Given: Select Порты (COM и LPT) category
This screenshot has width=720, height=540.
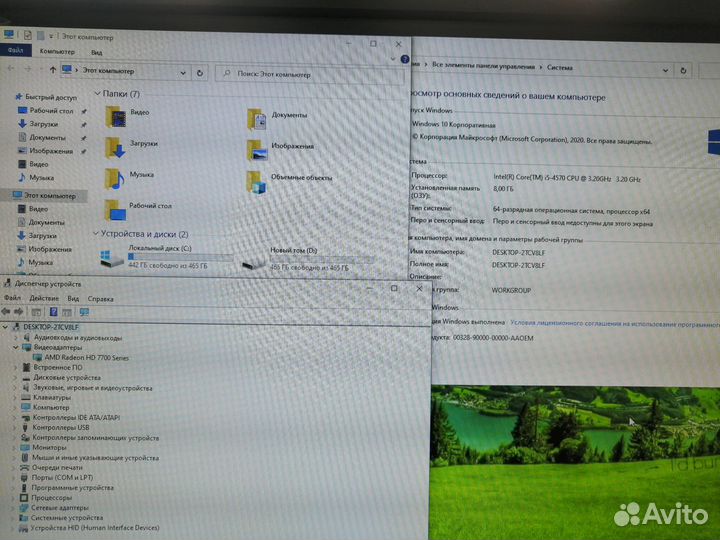Looking at the screenshot, I should coord(62,478).
